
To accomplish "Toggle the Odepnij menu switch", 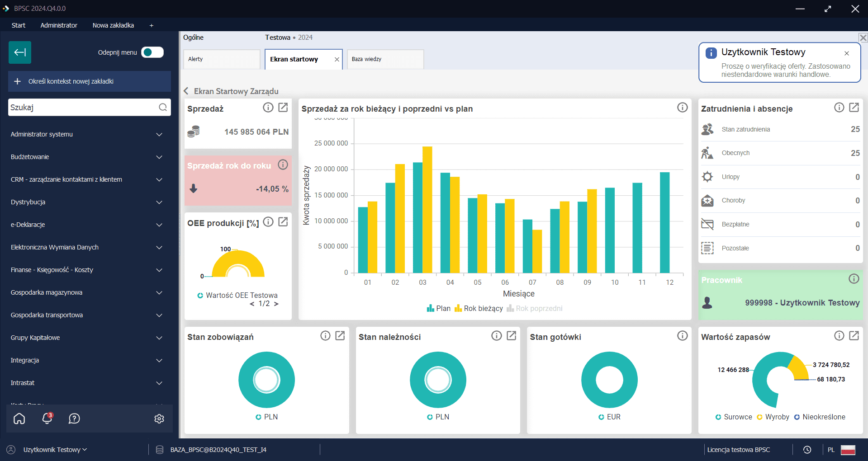I will (x=152, y=52).
